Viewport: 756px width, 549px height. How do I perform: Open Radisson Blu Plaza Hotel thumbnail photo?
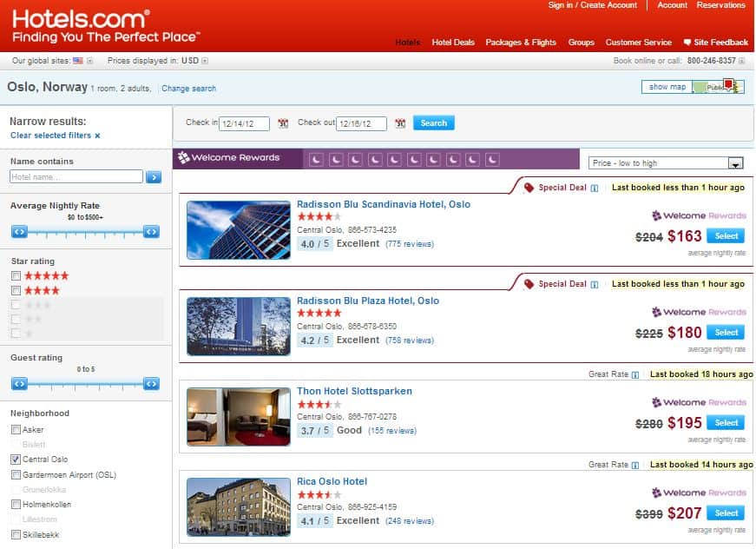tap(239, 327)
